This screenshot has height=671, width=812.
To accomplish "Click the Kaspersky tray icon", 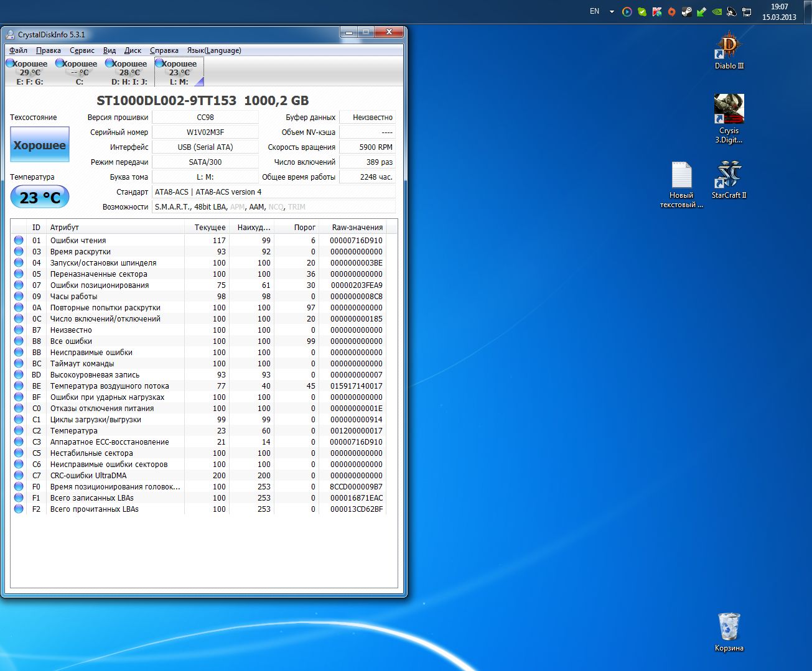I will click(x=656, y=11).
